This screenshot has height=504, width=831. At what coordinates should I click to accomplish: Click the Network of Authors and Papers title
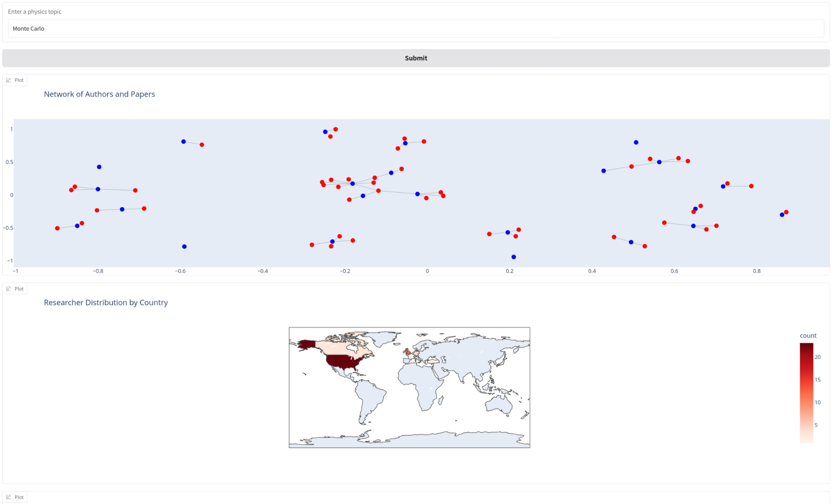coord(99,94)
